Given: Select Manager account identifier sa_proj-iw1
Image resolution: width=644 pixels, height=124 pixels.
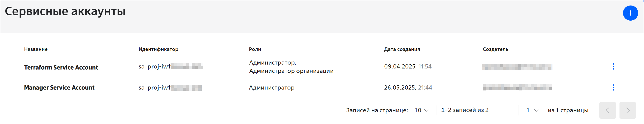Looking at the screenshot, I should pos(170,87).
